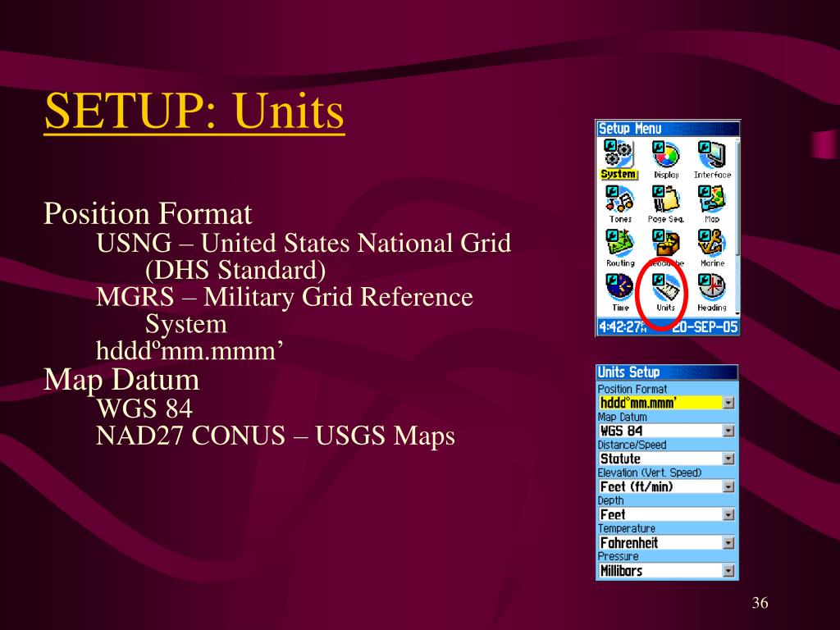Open the Geocache treasure chest icon
Image resolution: width=840 pixels, height=630 pixels.
click(666, 243)
